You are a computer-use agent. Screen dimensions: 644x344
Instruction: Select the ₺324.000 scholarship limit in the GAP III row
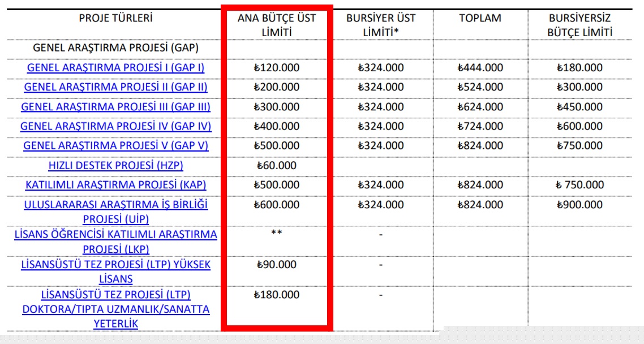tap(381, 107)
